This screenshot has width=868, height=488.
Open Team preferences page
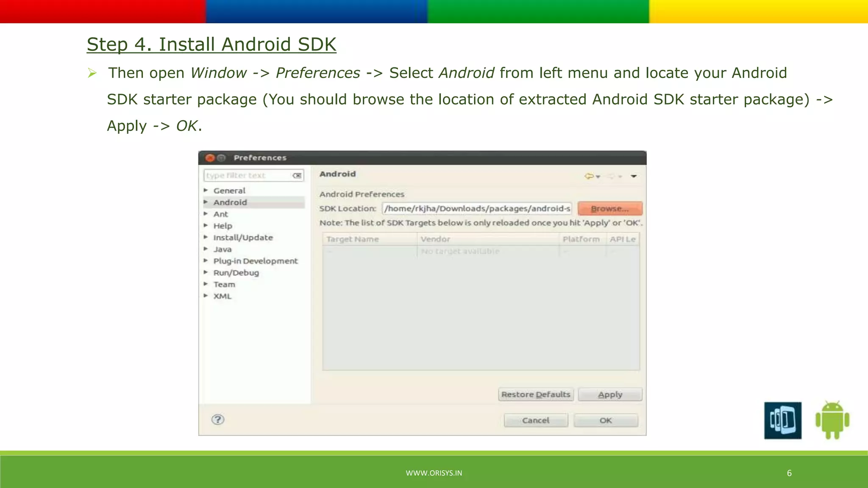click(x=224, y=284)
